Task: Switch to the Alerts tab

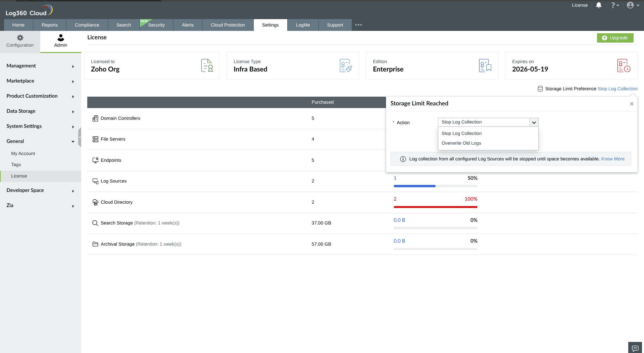Action: [x=188, y=25]
